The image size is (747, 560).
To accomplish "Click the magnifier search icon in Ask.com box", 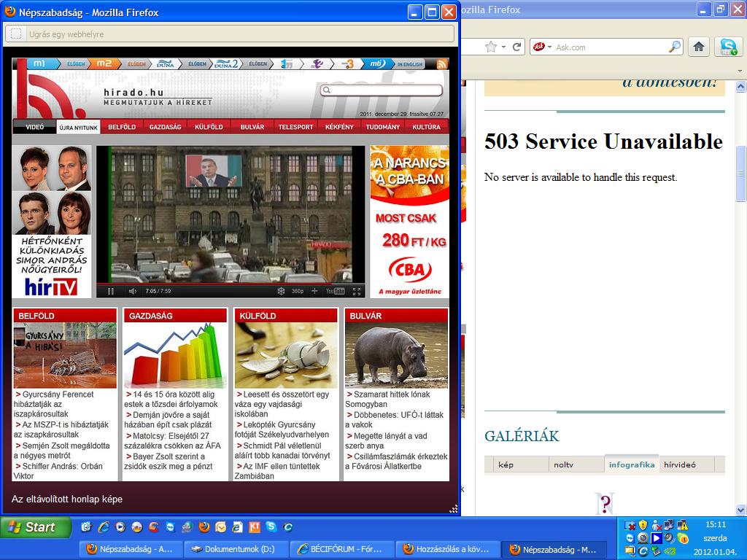I will (675, 47).
